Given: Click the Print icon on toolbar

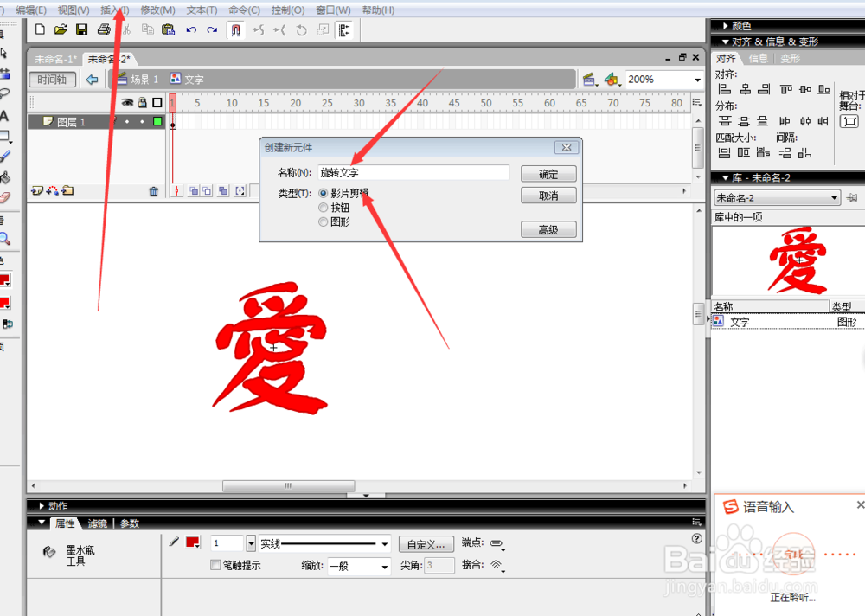Looking at the screenshot, I should (x=104, y=29).
